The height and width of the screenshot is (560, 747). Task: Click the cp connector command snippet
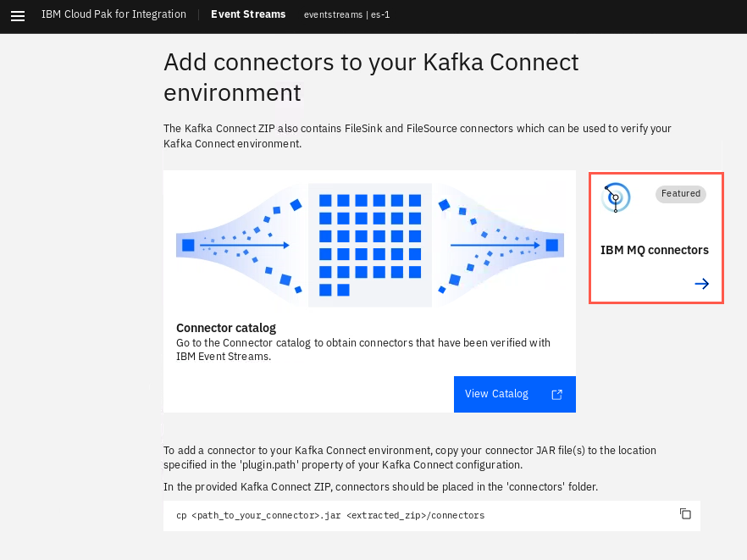(x=330, y=515)
